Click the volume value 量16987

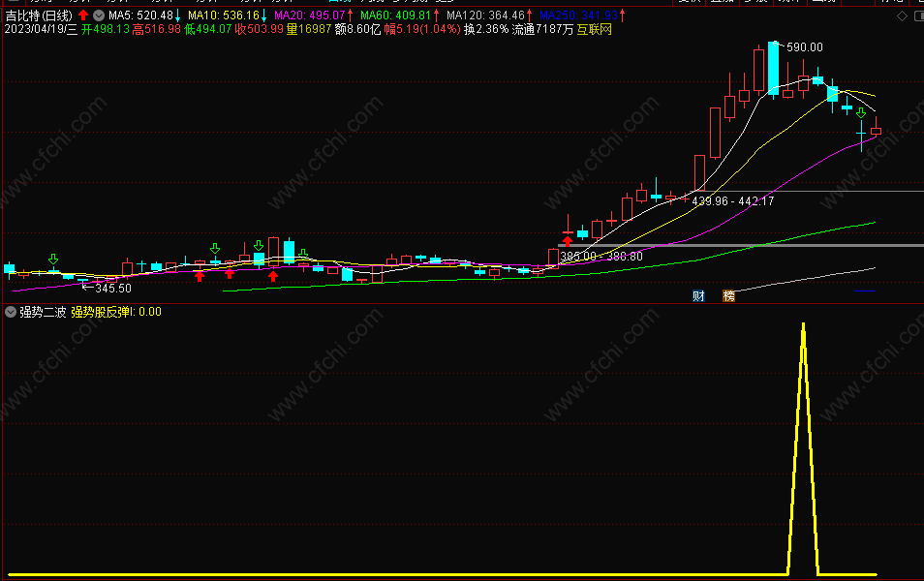point(309,29)
